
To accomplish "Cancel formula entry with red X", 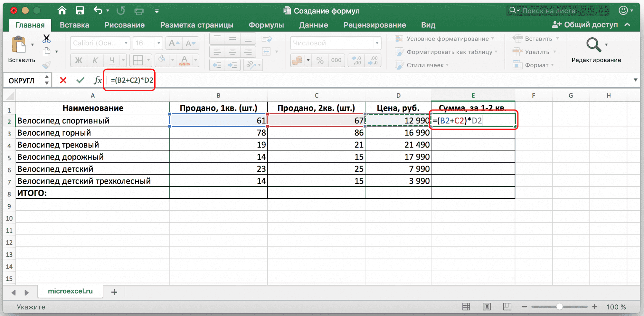I will click(63, 80).
